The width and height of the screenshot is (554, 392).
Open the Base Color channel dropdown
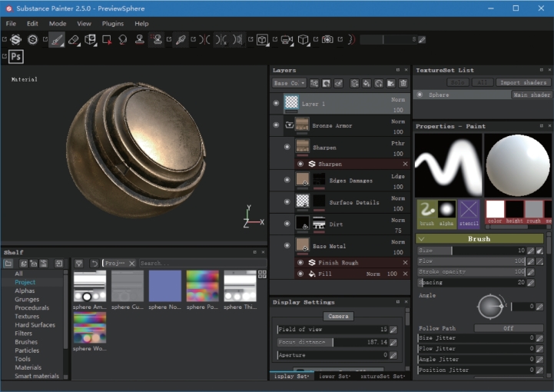point(290,84)
